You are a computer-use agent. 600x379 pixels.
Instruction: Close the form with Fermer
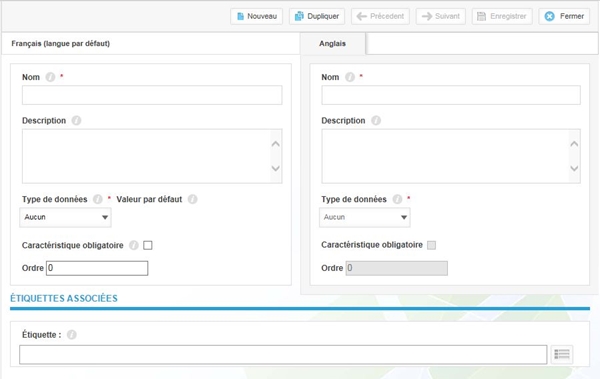coord(564,16)
